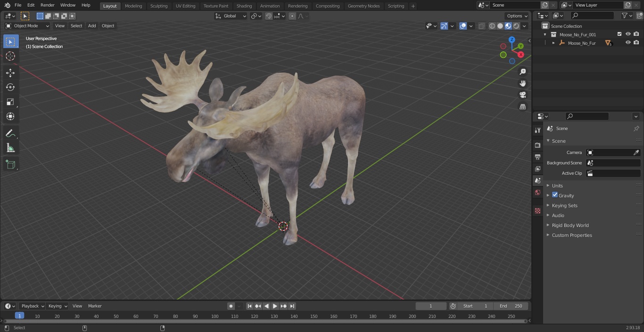644x332 pixels.
Task: Click the viewport zoom magnifier icon
Action: 522,72
